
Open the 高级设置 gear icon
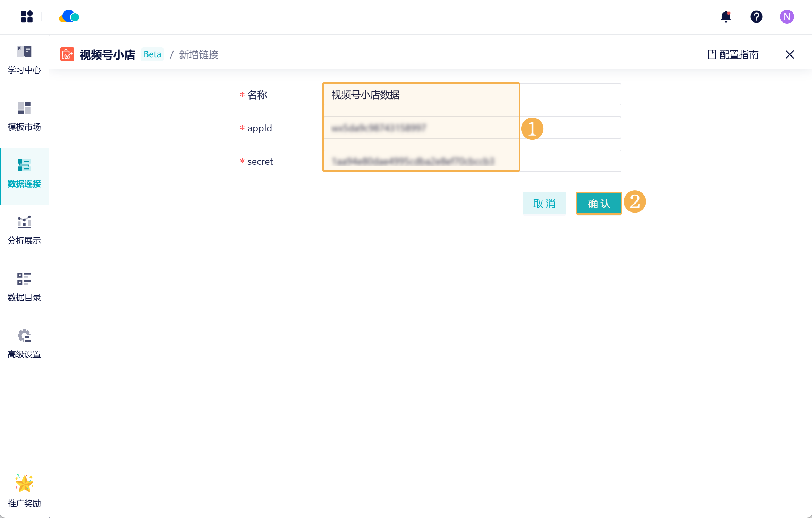(x=24, y=342)
